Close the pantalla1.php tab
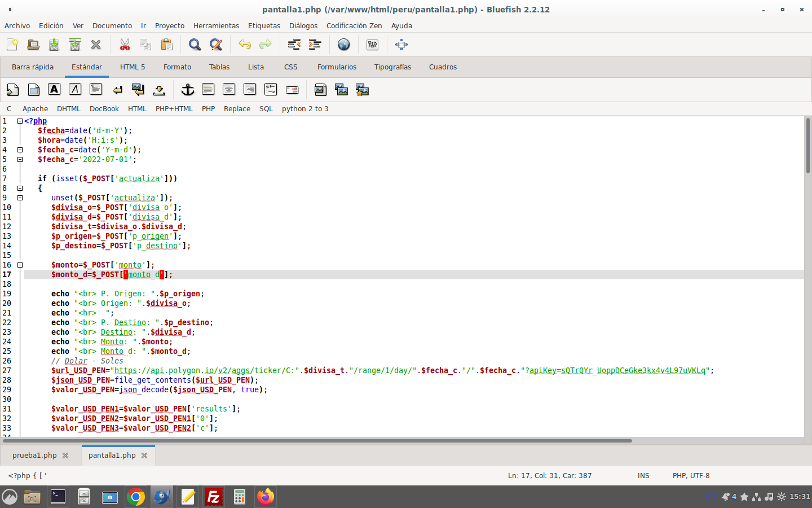812x508 pixels. (144, 456)
